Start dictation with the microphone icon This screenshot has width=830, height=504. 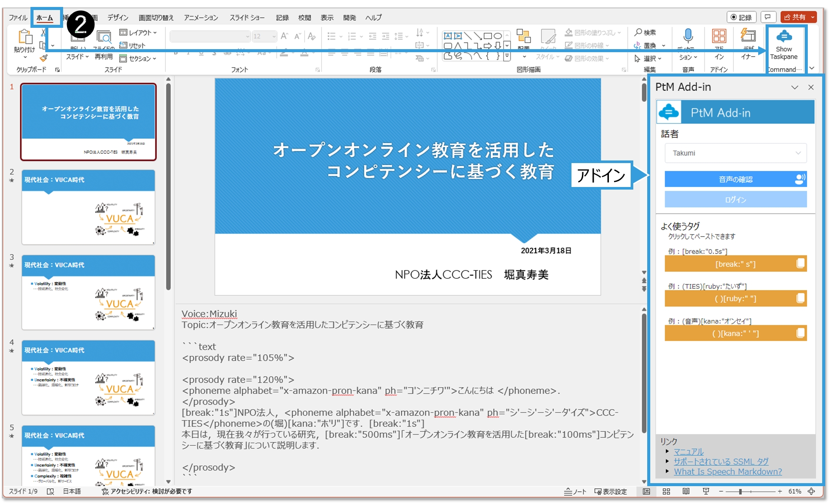688,36
